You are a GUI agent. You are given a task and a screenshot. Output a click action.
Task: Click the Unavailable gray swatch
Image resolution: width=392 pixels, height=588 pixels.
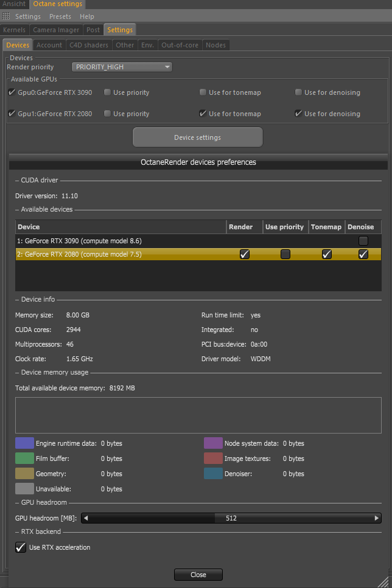[24, 489]
